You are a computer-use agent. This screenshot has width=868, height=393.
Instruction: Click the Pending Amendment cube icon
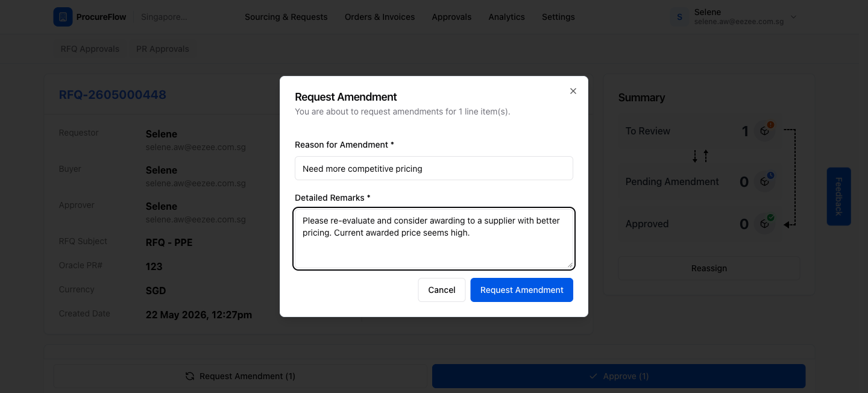point(765,181)
